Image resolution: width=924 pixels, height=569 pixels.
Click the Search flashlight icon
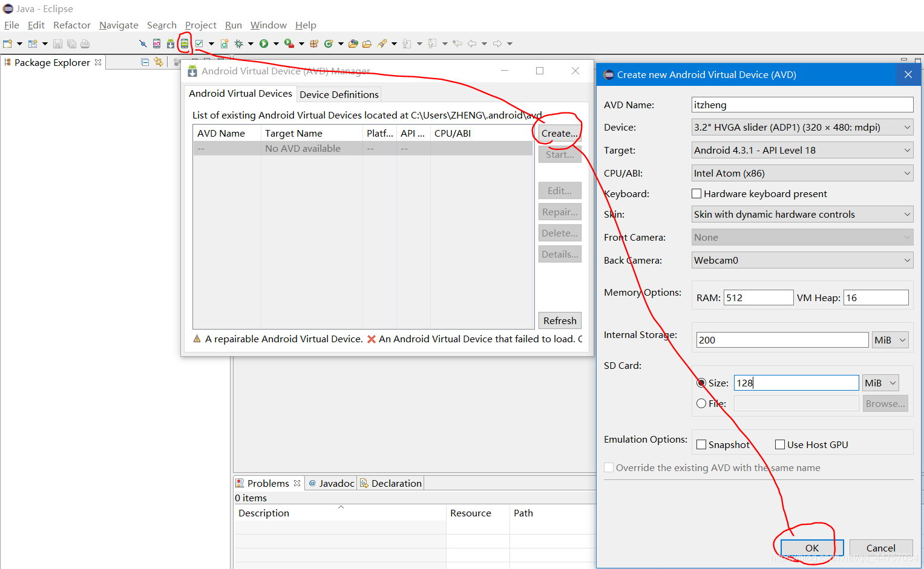tap(382, 44)
